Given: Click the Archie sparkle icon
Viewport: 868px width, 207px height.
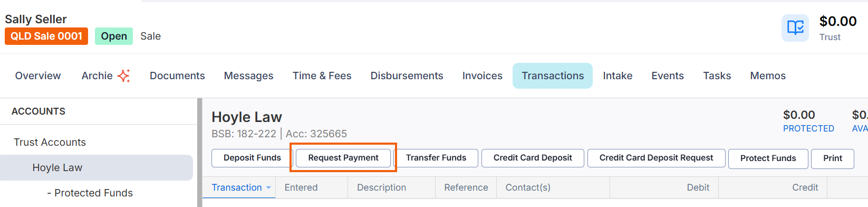Looking at the screenshot, I should tap(123, 76).
